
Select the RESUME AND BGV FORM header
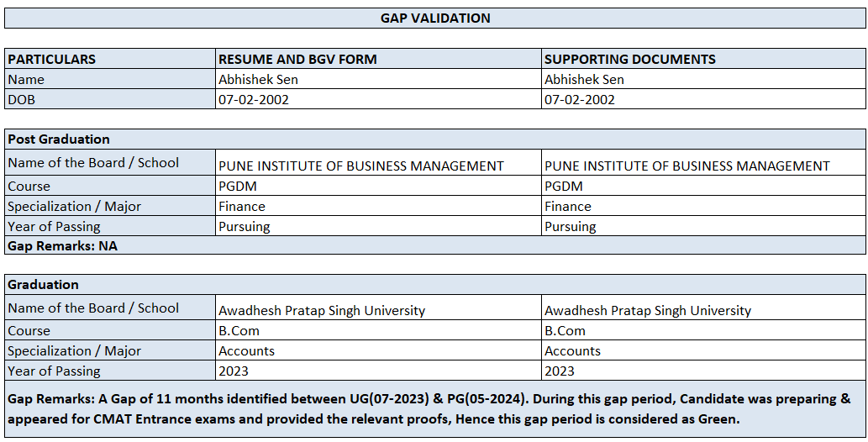(297, 59)
